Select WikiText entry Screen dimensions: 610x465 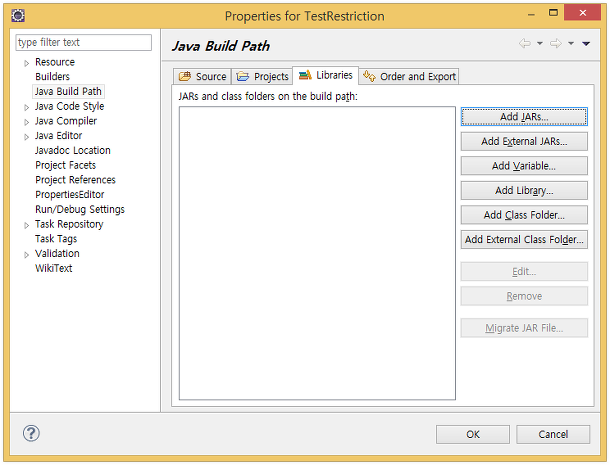pos(54,268)
